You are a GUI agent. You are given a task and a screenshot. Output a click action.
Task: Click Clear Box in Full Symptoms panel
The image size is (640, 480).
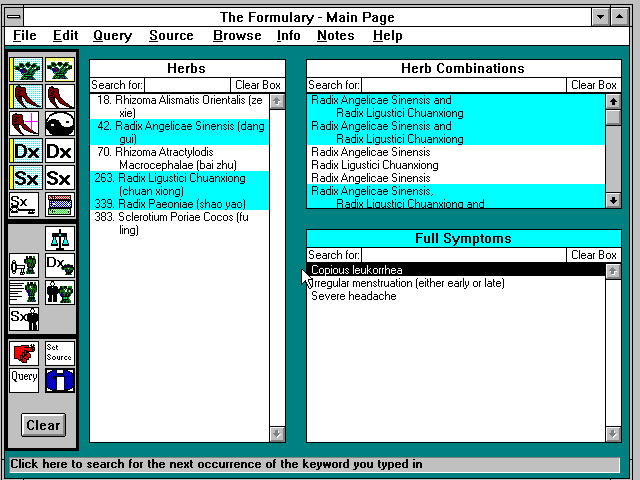point(594,255)
